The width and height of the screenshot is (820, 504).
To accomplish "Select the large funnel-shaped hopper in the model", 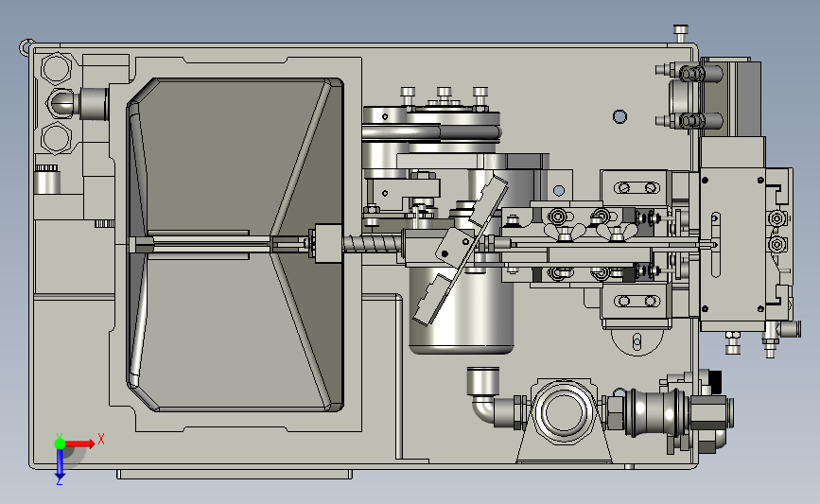I will [x=235, y=245].
